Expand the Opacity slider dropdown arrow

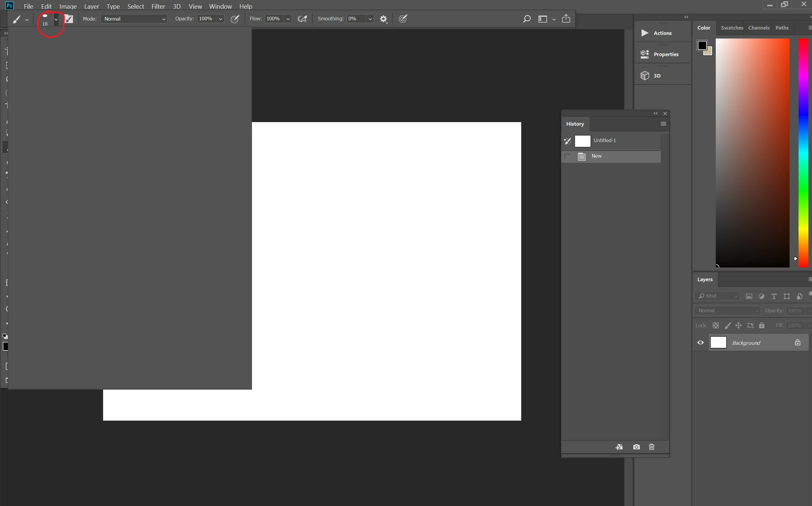[x=221, y=19]
